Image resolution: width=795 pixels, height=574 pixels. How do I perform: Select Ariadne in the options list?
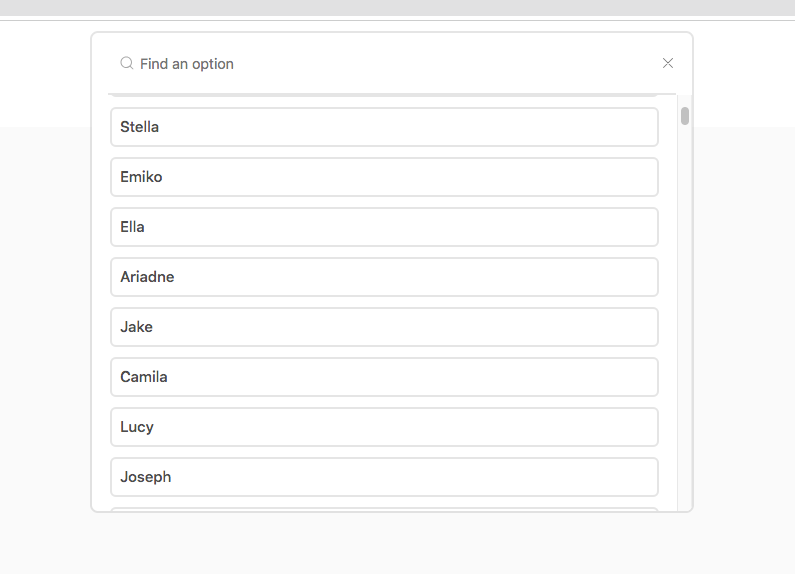coord(384,277)
